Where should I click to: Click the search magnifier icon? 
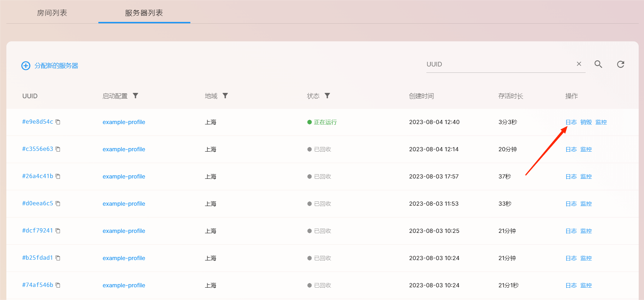pyautogui.click(x=598, y=64)
